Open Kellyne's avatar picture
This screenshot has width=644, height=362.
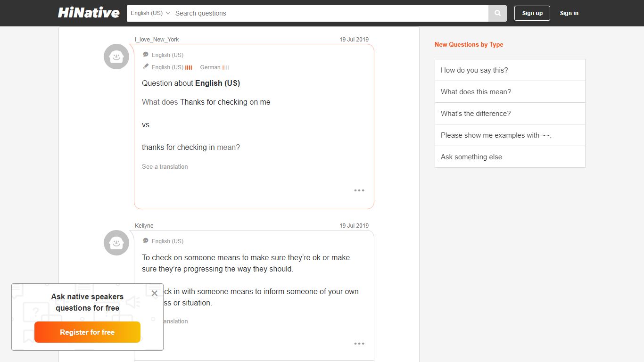pos(116,243)
